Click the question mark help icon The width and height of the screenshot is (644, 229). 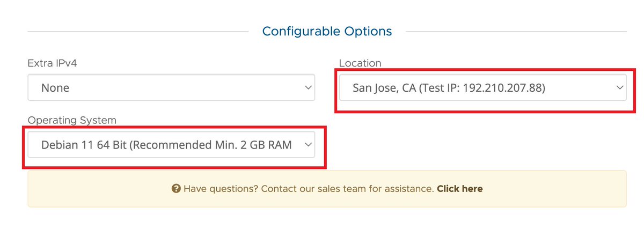click(175, 189)
